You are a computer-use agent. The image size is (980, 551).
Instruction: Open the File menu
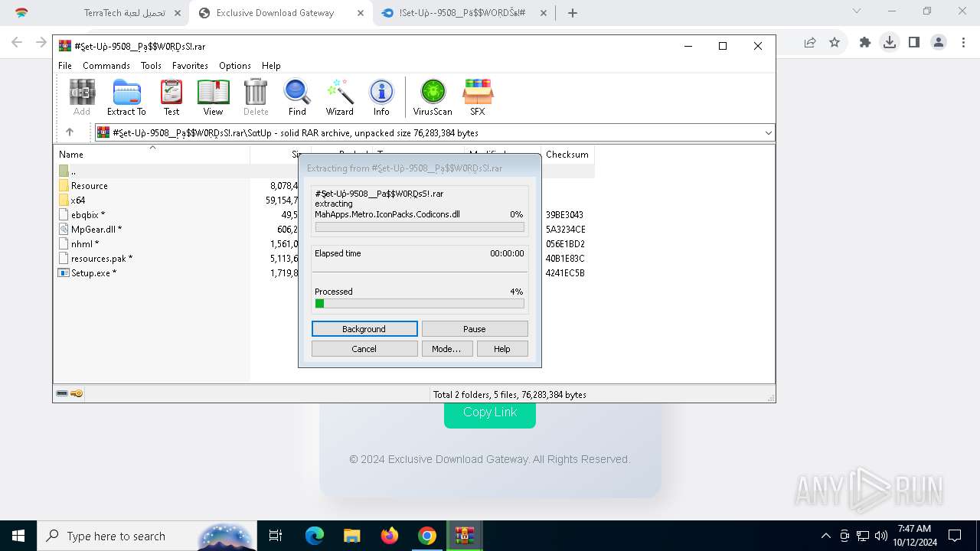point(65,66)
